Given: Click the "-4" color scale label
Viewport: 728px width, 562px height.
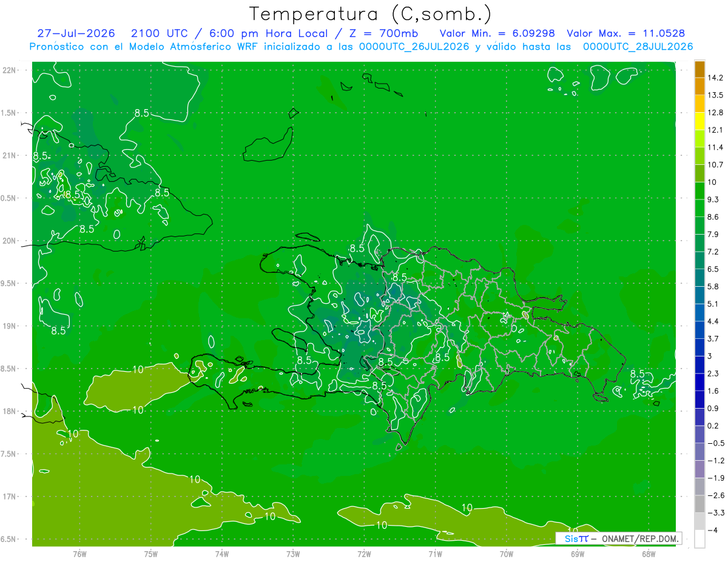Looking at the screenshot, I should tap(712, 530).
